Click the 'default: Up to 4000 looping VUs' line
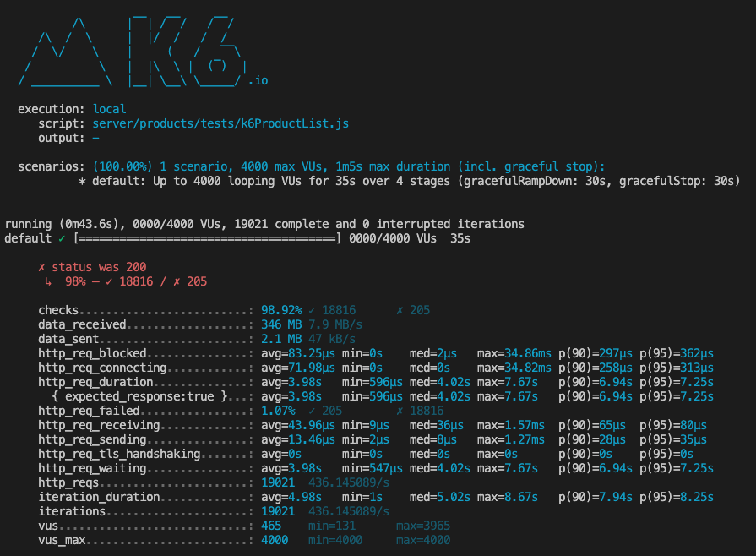 click(x=409, y=181)
